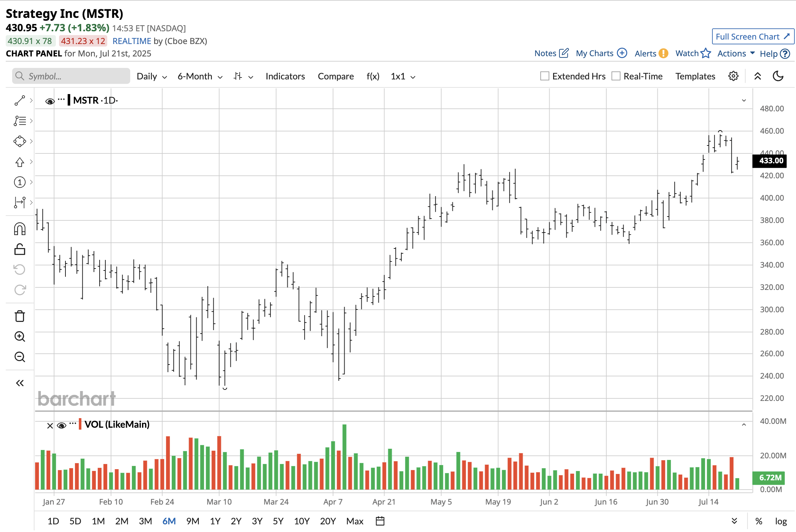Open the custom date range calendar
The image size is (796, 532).
tap(380, 521)
